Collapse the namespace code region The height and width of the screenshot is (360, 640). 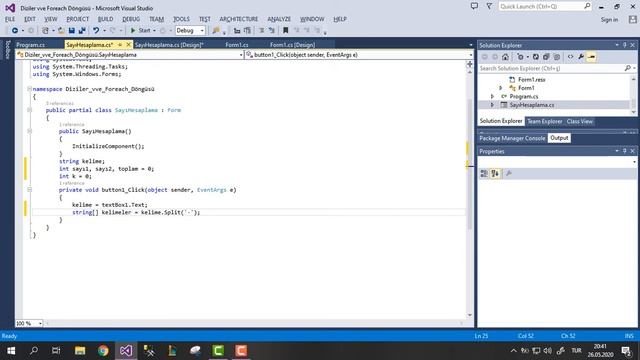[x=29, y=89]
